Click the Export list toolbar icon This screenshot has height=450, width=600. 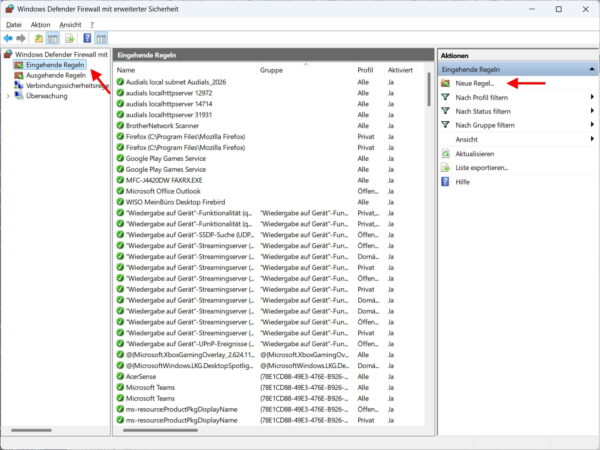tap(70, 38)
